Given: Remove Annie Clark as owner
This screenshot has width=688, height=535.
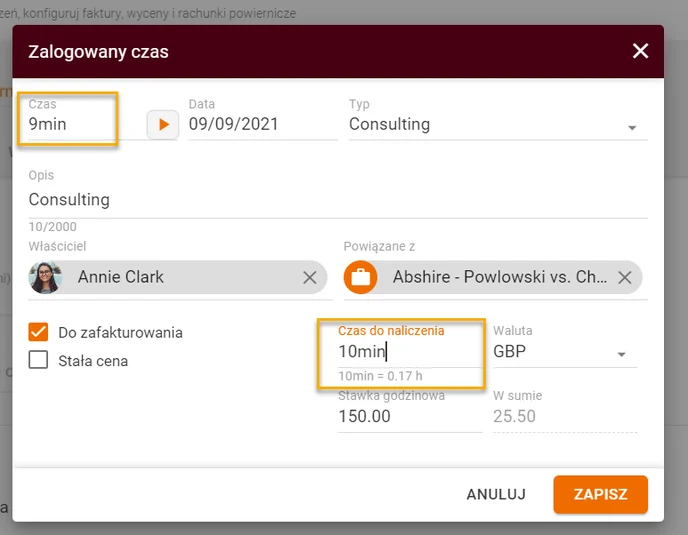Looking at the screenshot, I should (310, 277).
